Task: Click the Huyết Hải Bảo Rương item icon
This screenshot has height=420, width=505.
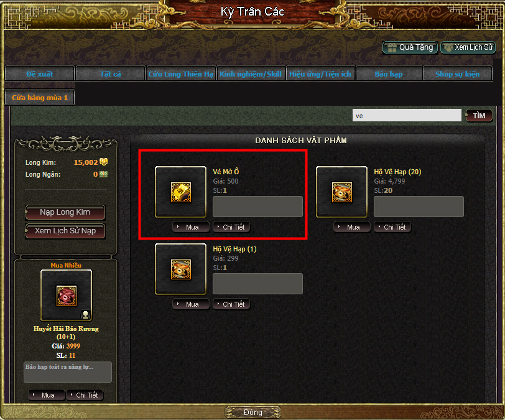Action: (x=67, y=296)
